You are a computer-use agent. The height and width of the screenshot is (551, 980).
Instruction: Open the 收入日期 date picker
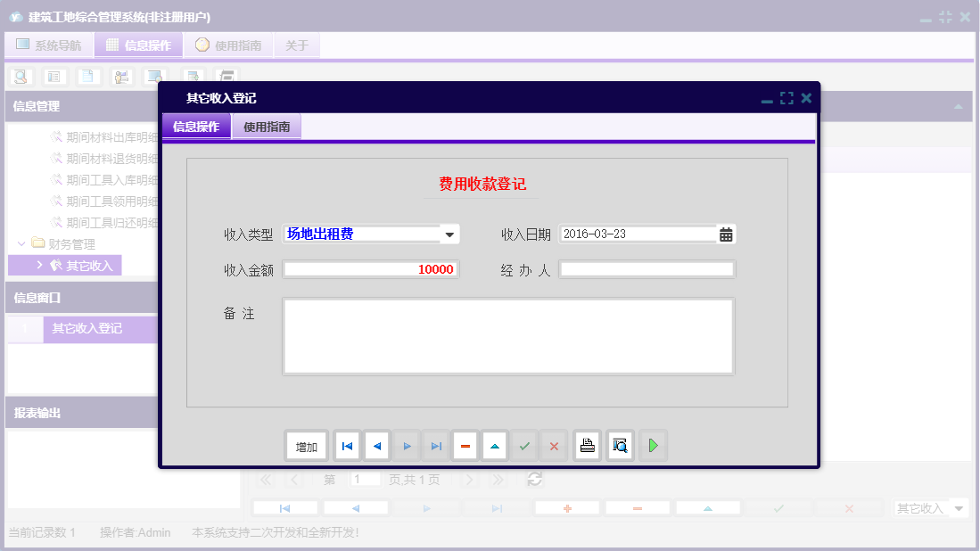pyautogui.click(x=725, y=234)
